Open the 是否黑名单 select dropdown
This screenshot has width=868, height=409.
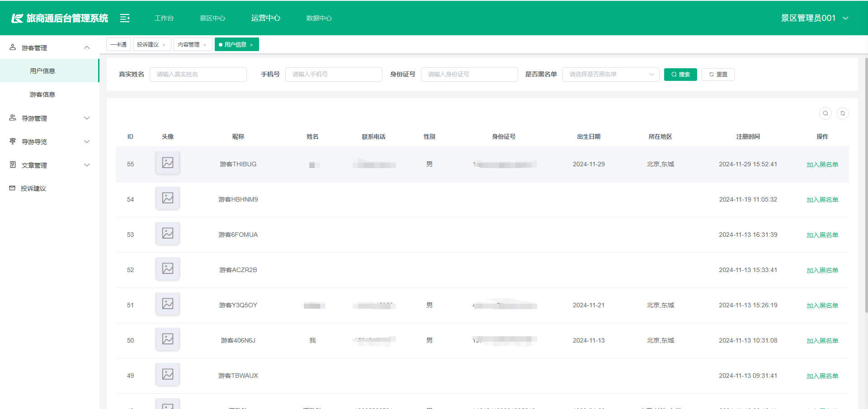[x=611, y=75]
